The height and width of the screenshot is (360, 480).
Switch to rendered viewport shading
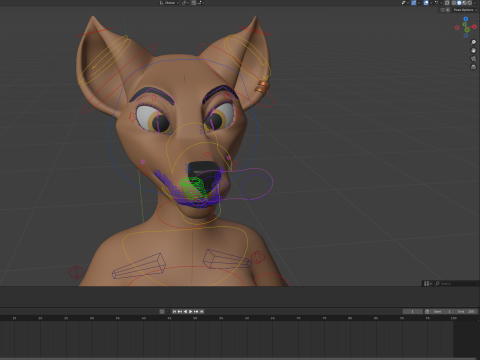[x=470, y=3]
